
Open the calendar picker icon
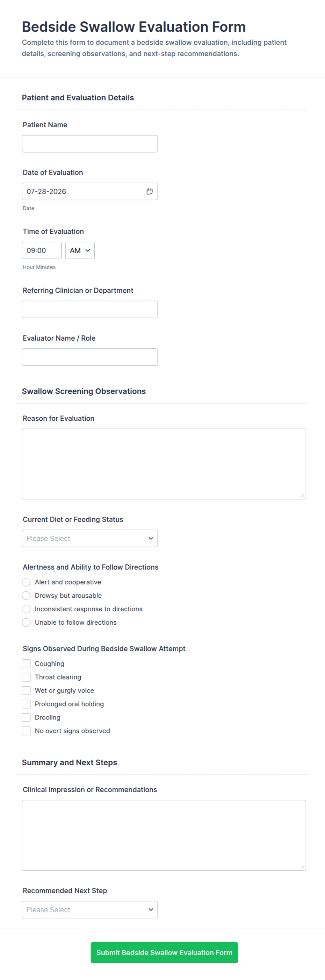[x=149, y=191]
